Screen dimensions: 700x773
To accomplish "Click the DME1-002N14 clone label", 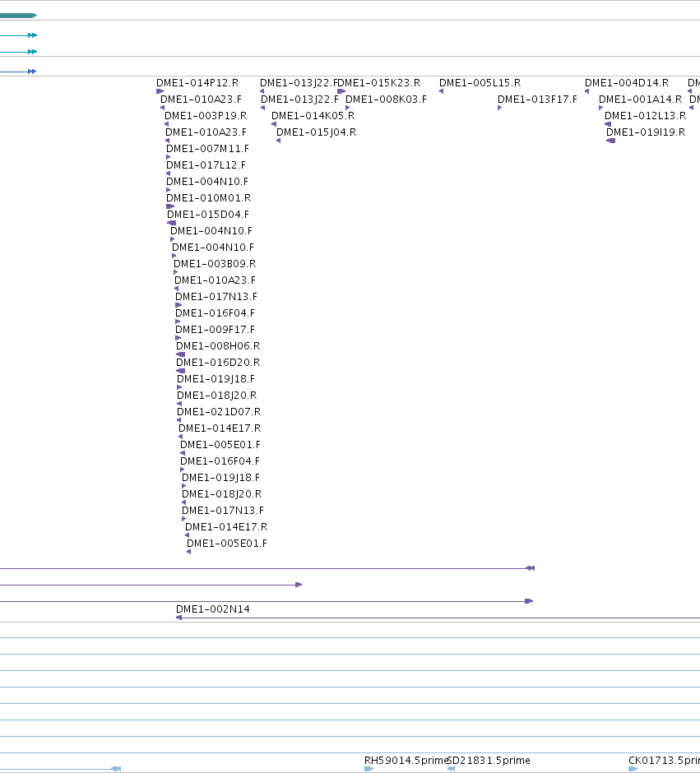I will coord(213,609).
